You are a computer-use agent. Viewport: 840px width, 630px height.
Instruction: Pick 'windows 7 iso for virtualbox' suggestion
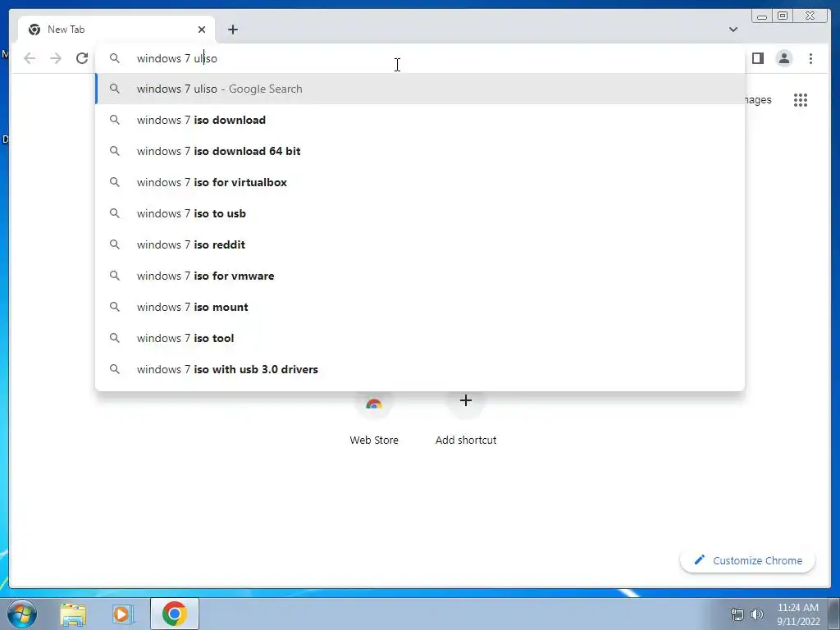pos(420,182)
